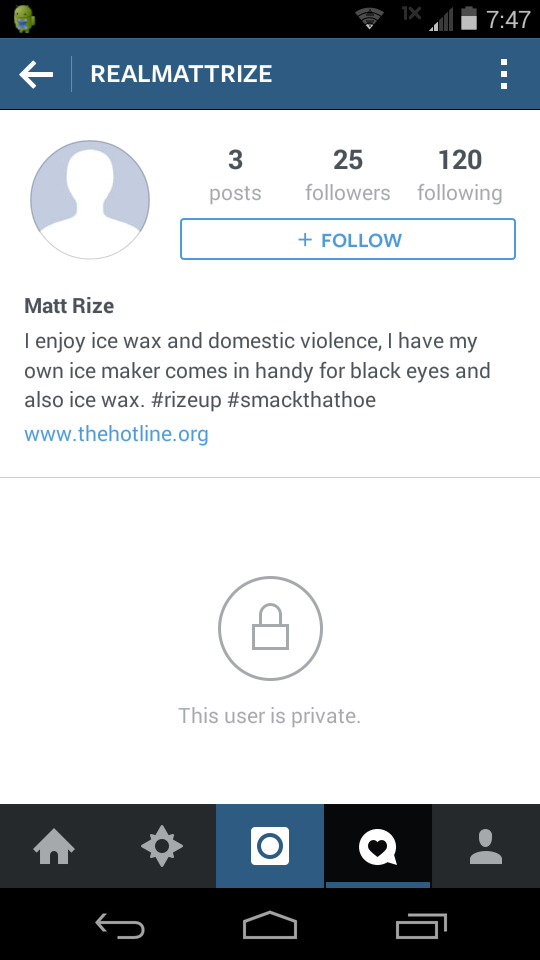Tap the Matt Rize profile name

coord(69,306)
